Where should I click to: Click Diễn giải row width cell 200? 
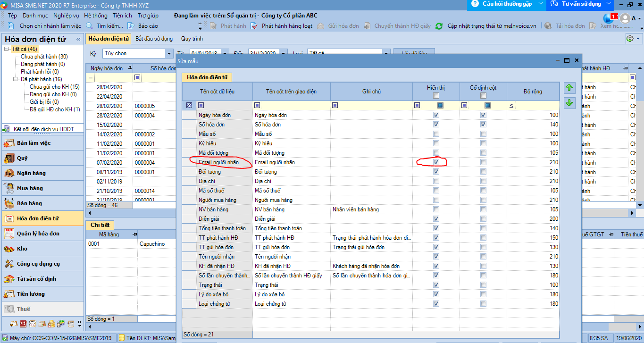533,219
